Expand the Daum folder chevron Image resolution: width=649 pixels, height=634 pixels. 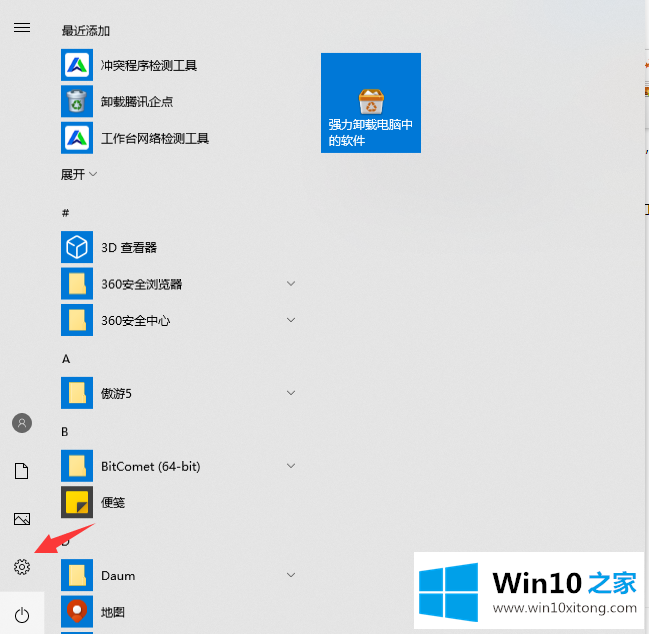[291, 575]
